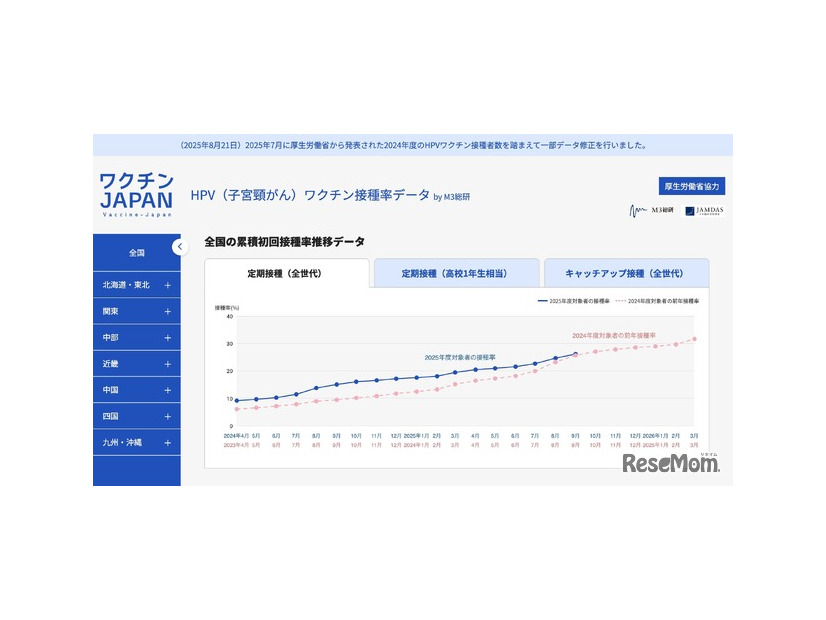Toggle 2024年度対象者の前年接種率 legend entry

(x=657, y=301)
